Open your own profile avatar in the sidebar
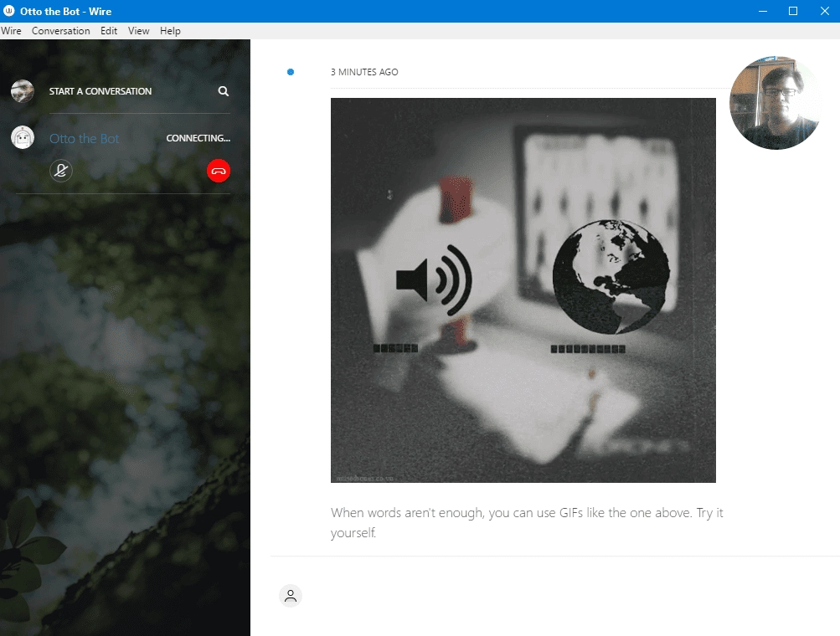Viewport: 840px width, 636px height. click(23, 91)
